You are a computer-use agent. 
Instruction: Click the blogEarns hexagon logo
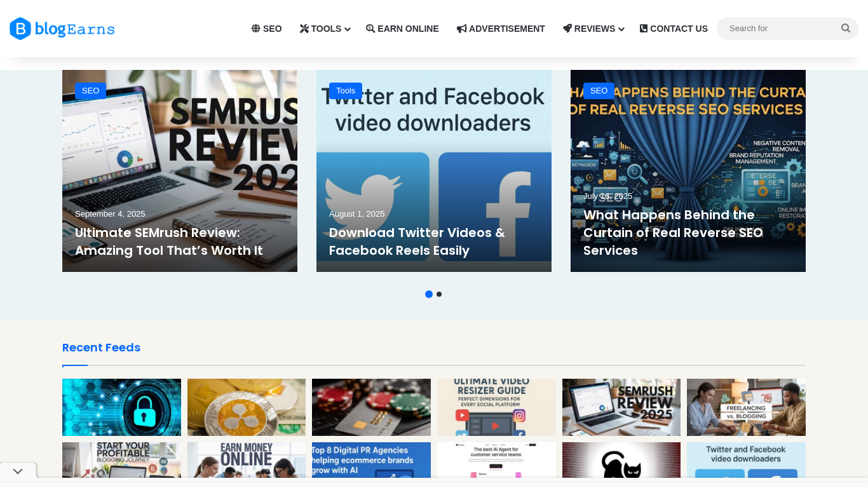[20, 29]
